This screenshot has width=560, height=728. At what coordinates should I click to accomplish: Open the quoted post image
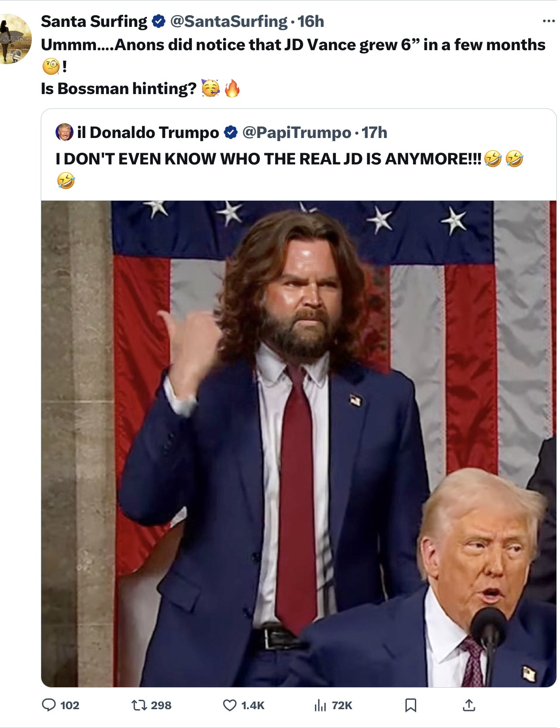[298, 444]
